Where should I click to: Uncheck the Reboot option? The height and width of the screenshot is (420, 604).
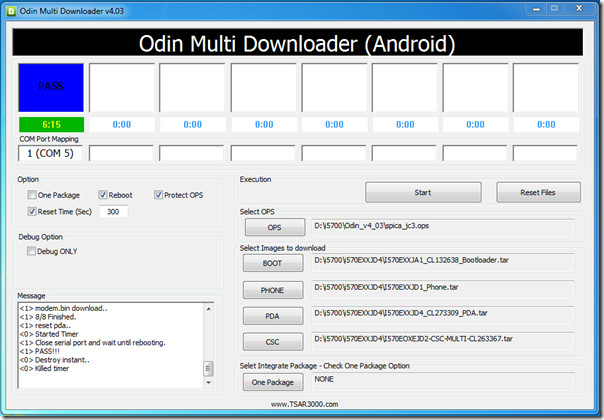point(102,195)
